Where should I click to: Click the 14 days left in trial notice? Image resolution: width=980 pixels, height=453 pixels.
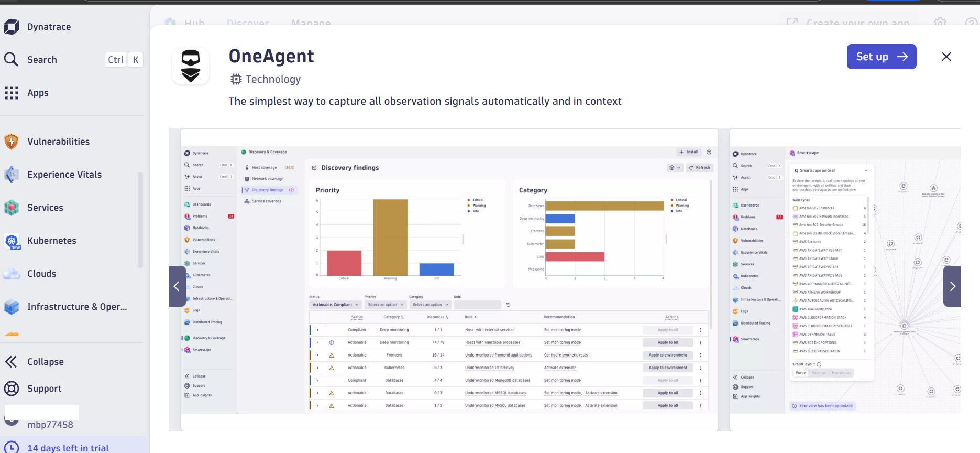[x=68, y=448]
